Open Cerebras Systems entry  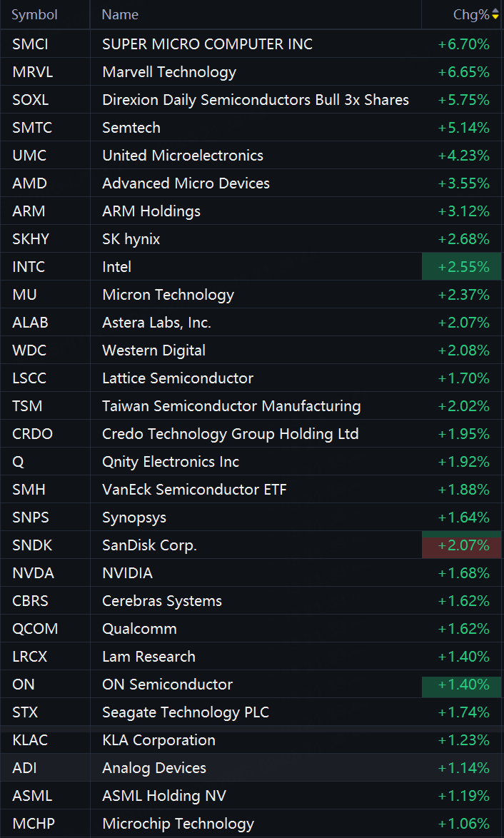coord(252,601)
